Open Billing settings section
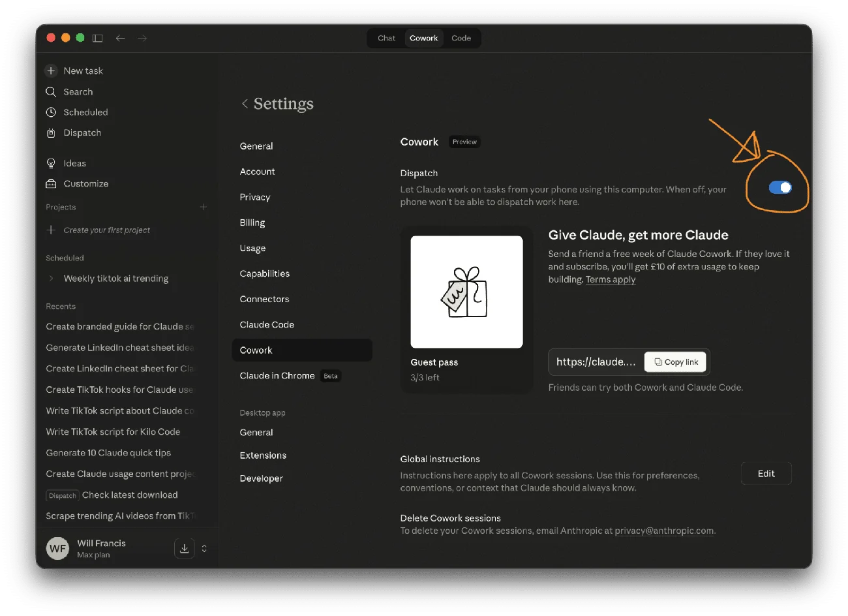The height and width of the screenshot is (616, 848). pos(252,223)
